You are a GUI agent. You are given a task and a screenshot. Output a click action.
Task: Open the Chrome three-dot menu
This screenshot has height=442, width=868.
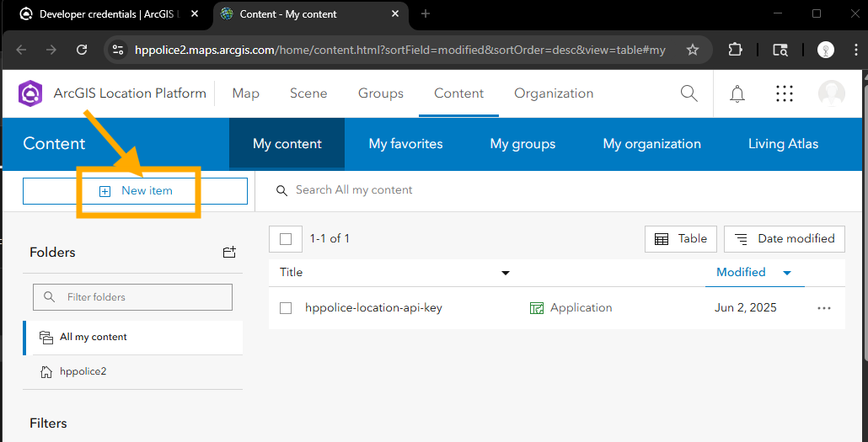point(856,50)
